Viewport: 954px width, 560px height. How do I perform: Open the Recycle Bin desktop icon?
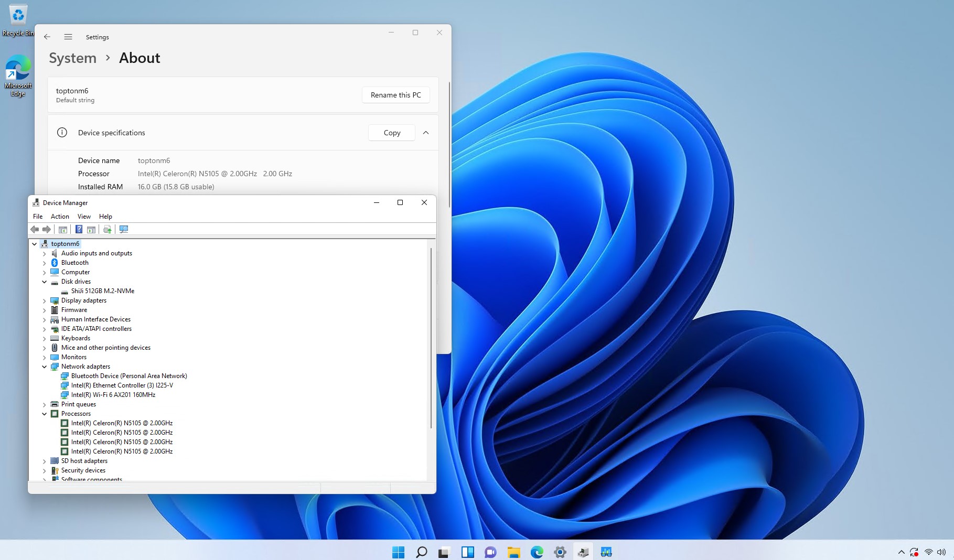coord(18,21)
